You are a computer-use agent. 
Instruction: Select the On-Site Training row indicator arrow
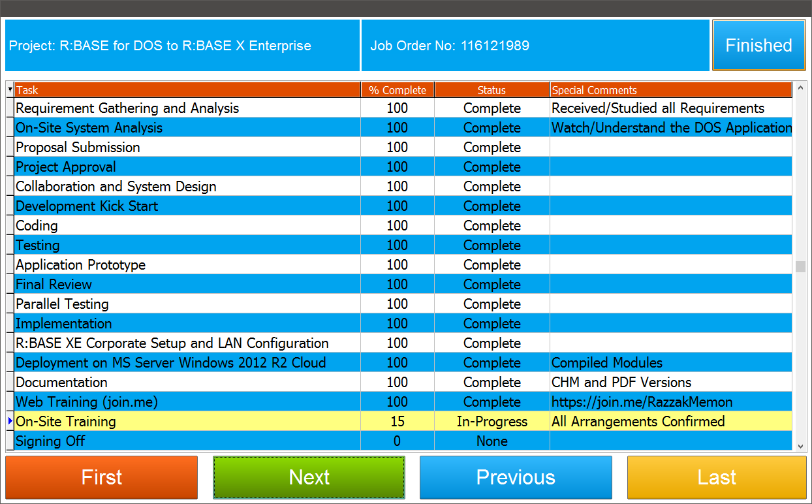pos(10,421)
